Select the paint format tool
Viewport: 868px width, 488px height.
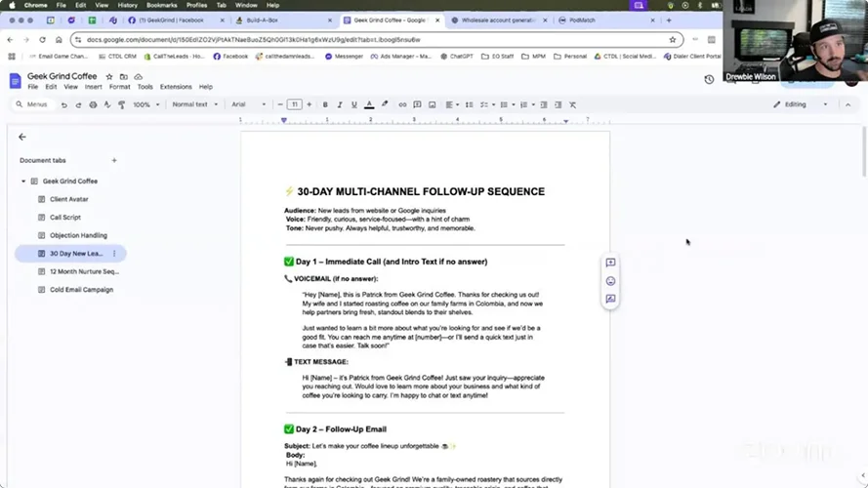(122, 104)
